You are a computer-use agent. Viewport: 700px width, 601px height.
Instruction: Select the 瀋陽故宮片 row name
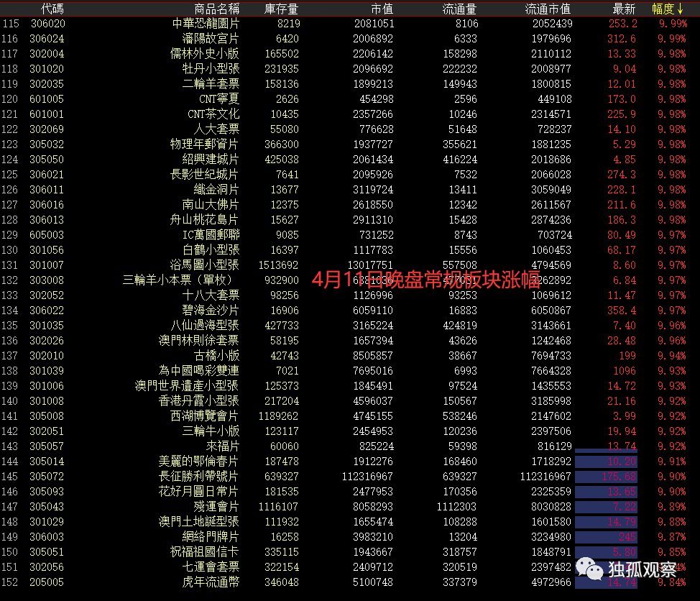(x=211, y=39)
